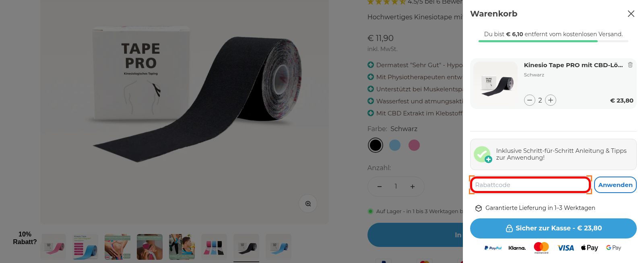Open the pink tape roll thumbnail
The width and height of the screenshot is (644, 263).
[x=53, y=247]
